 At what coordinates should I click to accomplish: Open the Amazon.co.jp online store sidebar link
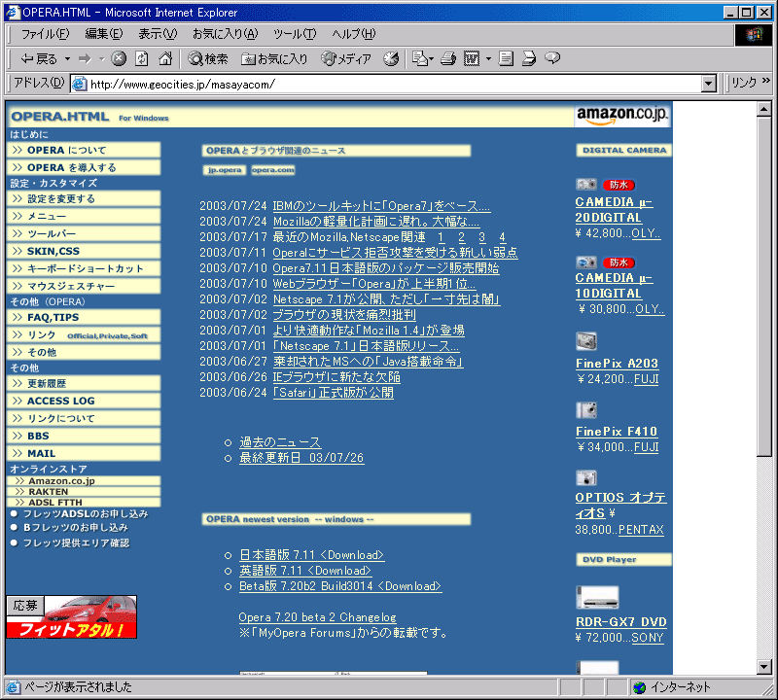tap(84, 480)
